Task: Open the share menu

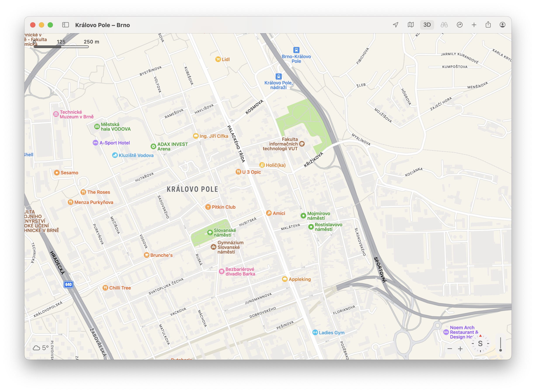Action: [x=488, y=25]
